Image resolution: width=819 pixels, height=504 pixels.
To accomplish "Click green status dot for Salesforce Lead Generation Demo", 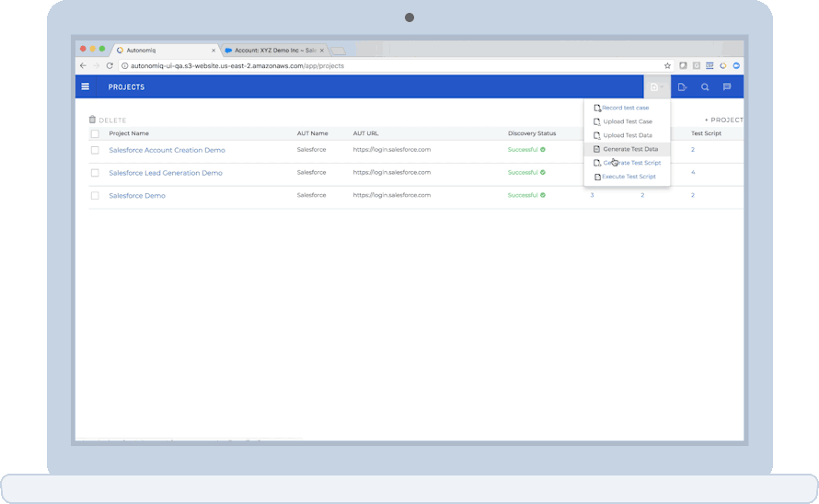I will (543, 172).
